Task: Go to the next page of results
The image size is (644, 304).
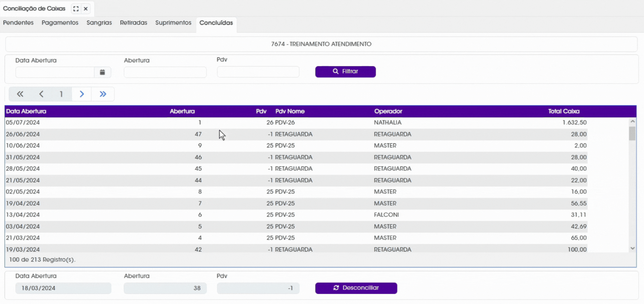Action: pyautogui.click(x=82, y=94)
